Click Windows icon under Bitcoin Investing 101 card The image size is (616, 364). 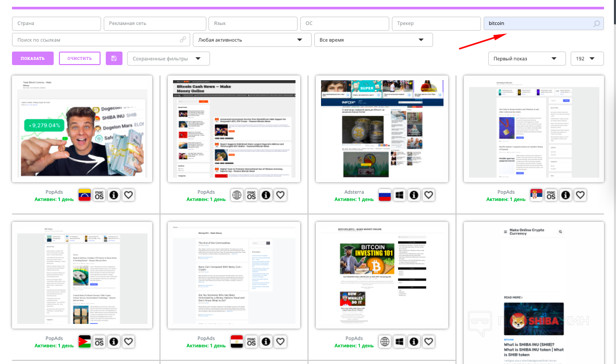point(399,342)
